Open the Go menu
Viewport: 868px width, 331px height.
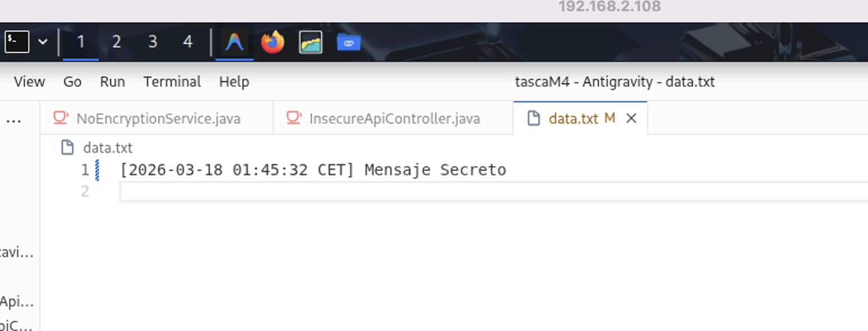point(72,82)
